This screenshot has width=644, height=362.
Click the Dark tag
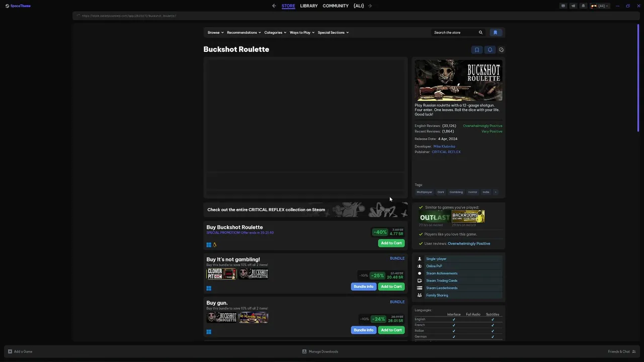click(441, 192)
